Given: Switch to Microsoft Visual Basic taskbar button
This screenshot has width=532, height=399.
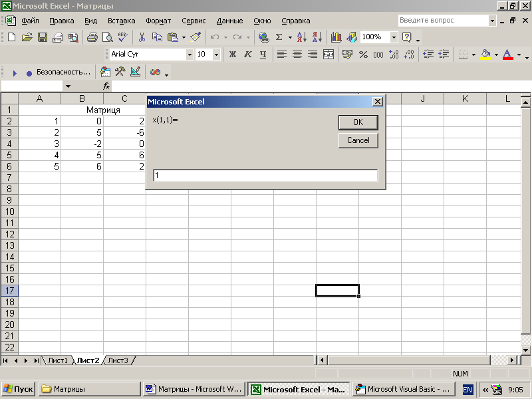Looking at the screenshot, I should click(404, 389).
